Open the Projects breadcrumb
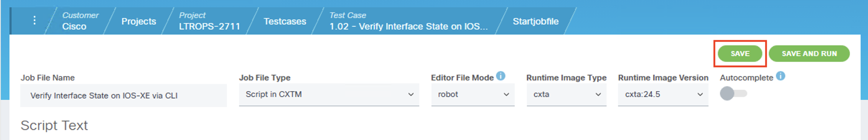The image size is (868, 140). click(139, 21)
